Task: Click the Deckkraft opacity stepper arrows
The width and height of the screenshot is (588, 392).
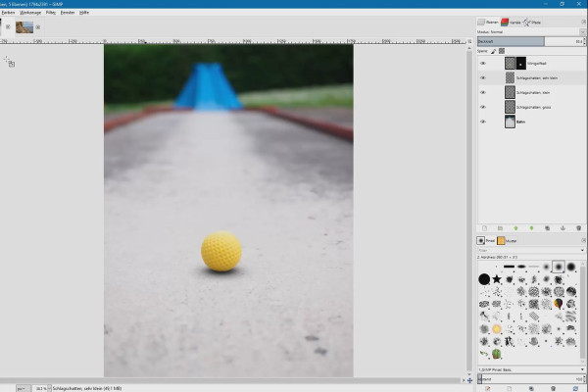Action: (584, 41)
